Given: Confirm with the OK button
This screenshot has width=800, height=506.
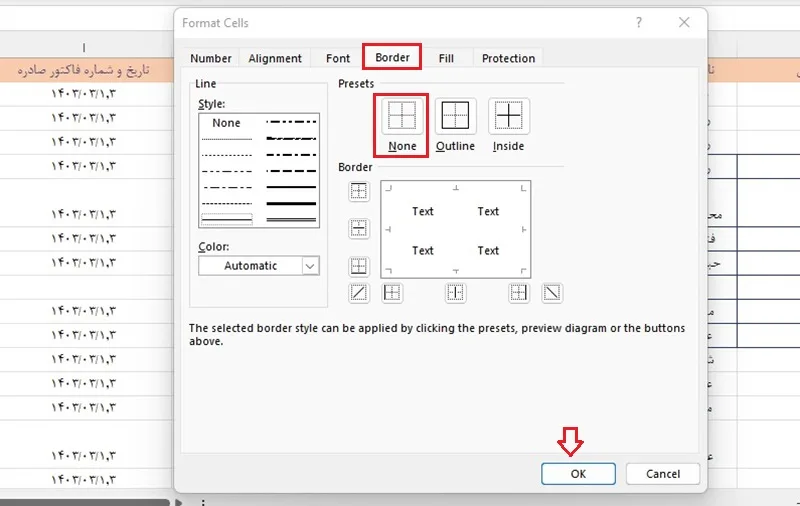Looking at the screenshot, I should tap(578, 474).
